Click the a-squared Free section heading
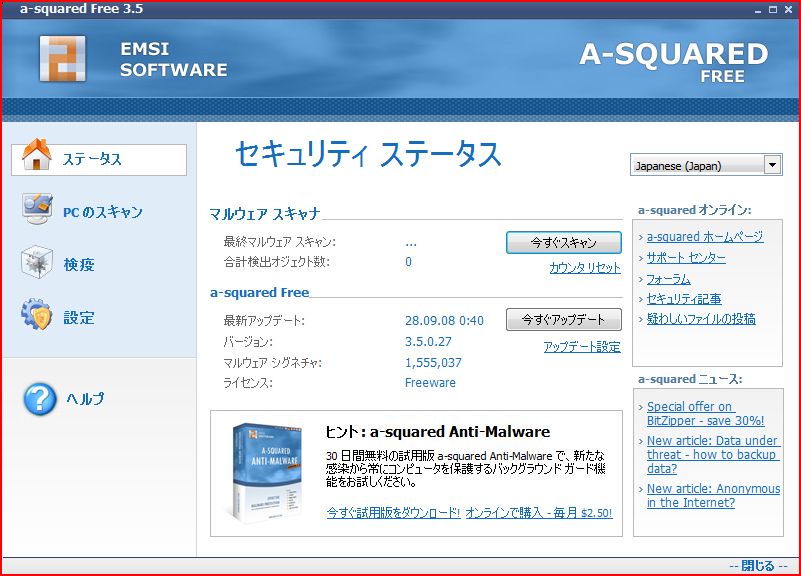The image size is (801, 576). pos(260,293)
